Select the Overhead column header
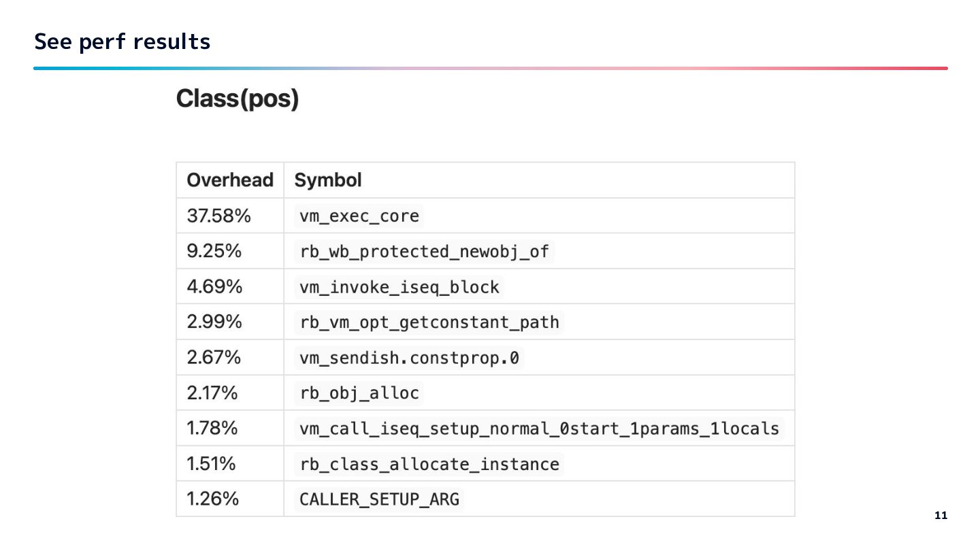The height and width of the screenshot is (551, 980). [229, 180]
